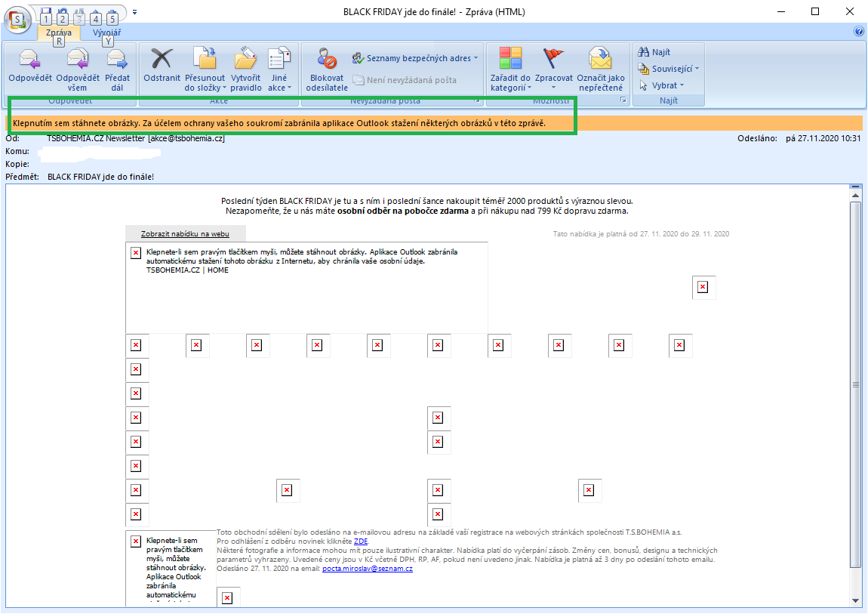
Task: Open the Související dropdown
Action: tap(669, 69)
